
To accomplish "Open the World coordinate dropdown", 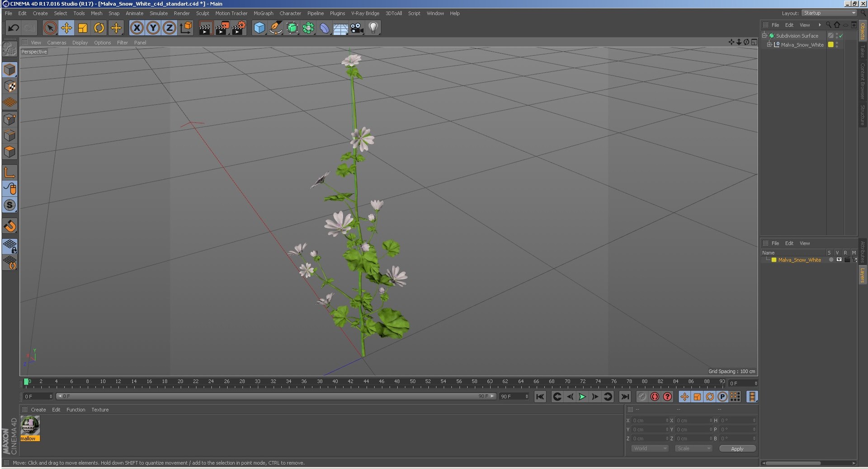I will (x=649, y=449).
